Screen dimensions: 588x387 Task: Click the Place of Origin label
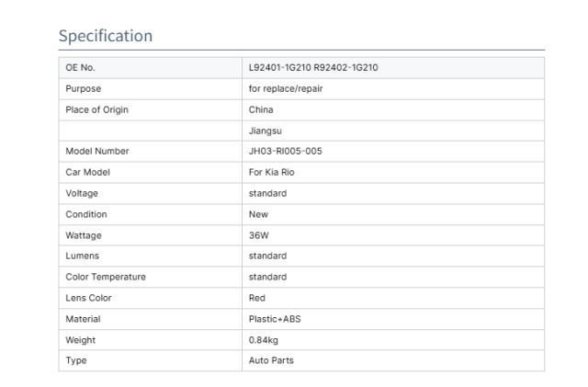point(97,110)
